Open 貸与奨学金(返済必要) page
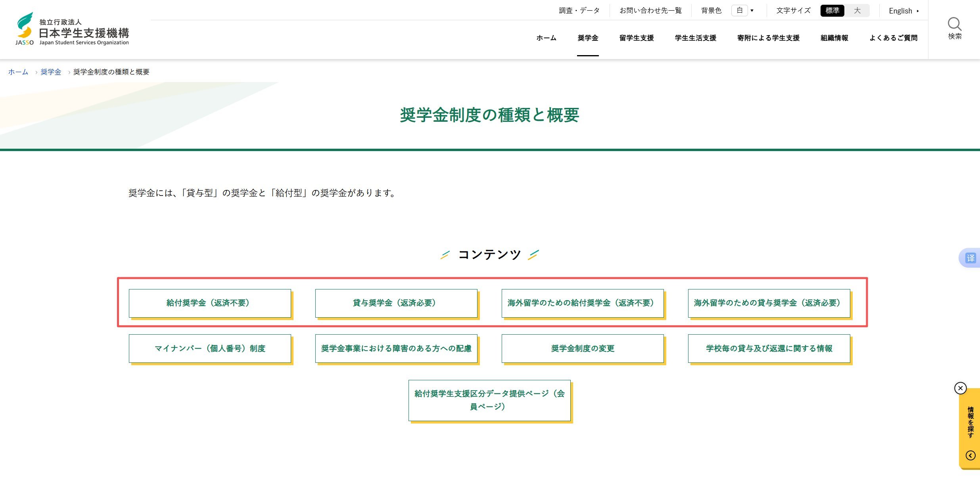The image size is (980, 481). (x=396, y=303)
